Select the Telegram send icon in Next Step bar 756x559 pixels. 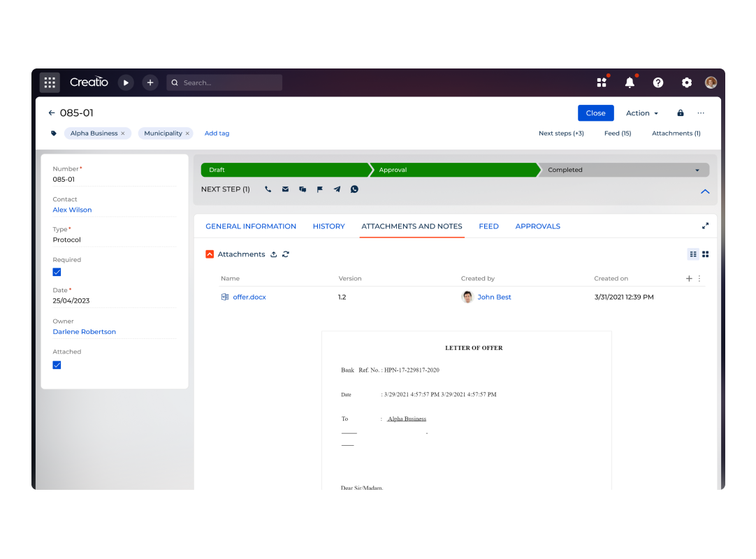pyautogui.click(x=337, y=189)
